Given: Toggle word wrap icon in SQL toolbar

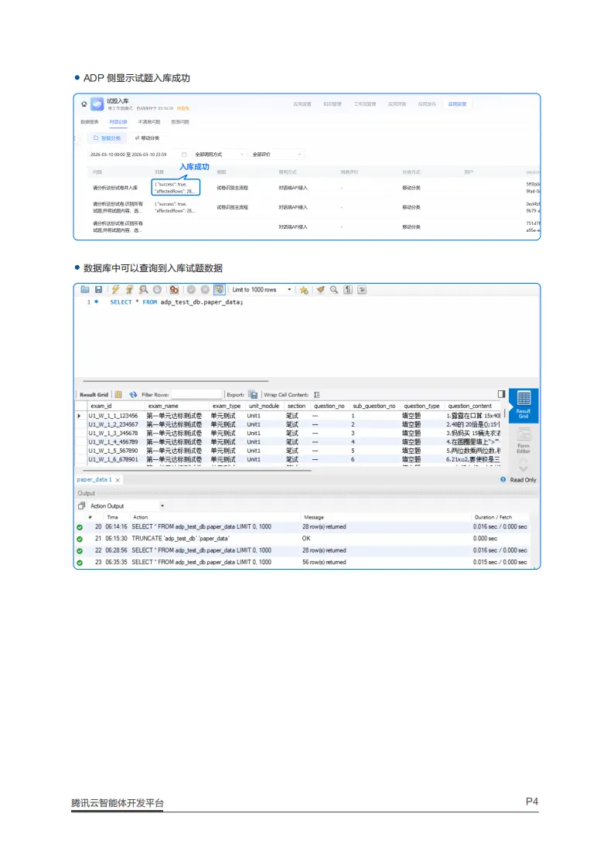Looking at the screenshot, I should click(x=362, y=290).
